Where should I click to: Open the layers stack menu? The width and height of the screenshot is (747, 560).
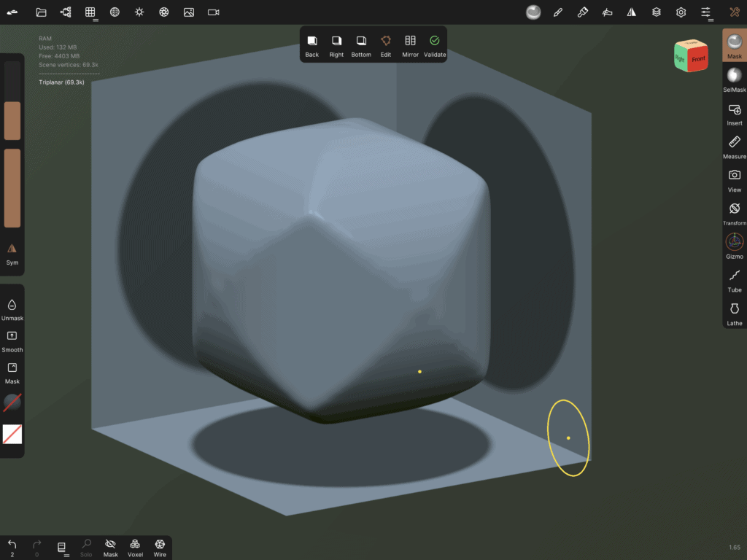tap(657, 12)
